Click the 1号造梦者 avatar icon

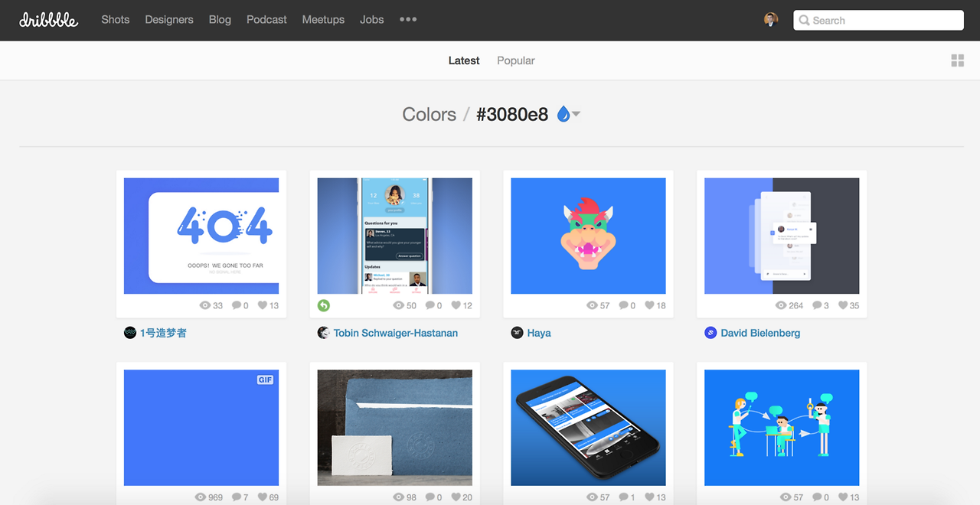130,333
